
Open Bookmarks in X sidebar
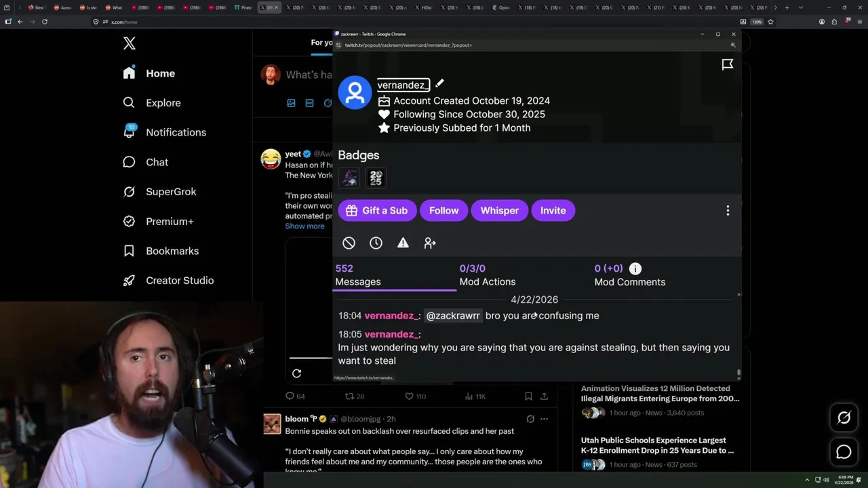(161, 251)
